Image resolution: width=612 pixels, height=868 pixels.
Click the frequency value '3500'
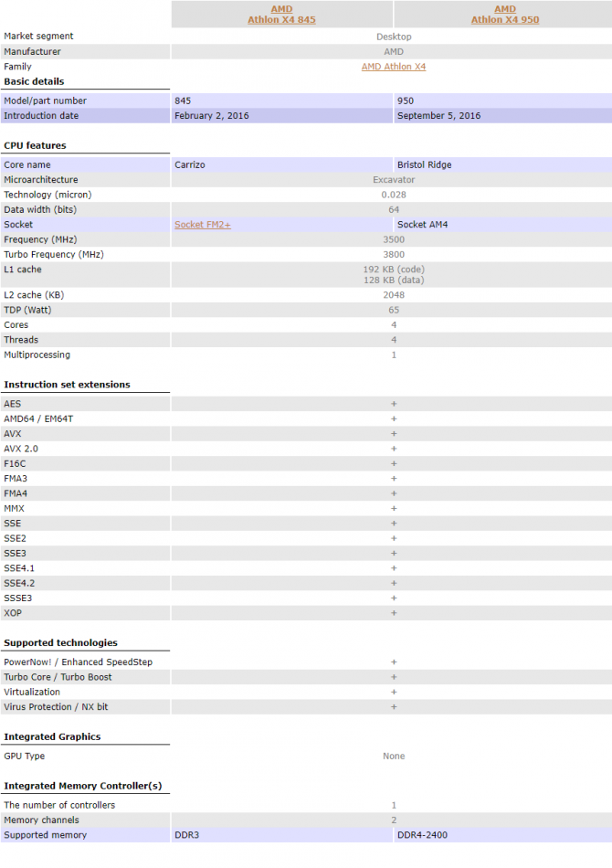coord(394,239)
